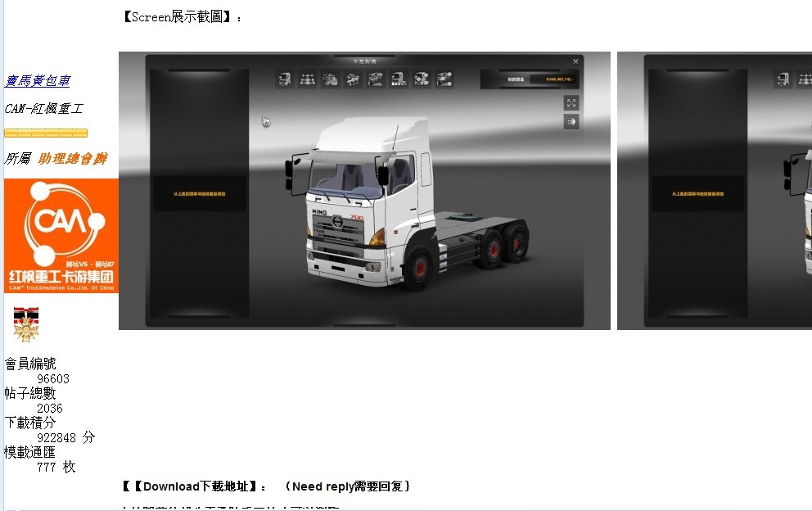Select the eighth configuration icon in first screenshot
This screenshot has width=812, height=511.
444,79
